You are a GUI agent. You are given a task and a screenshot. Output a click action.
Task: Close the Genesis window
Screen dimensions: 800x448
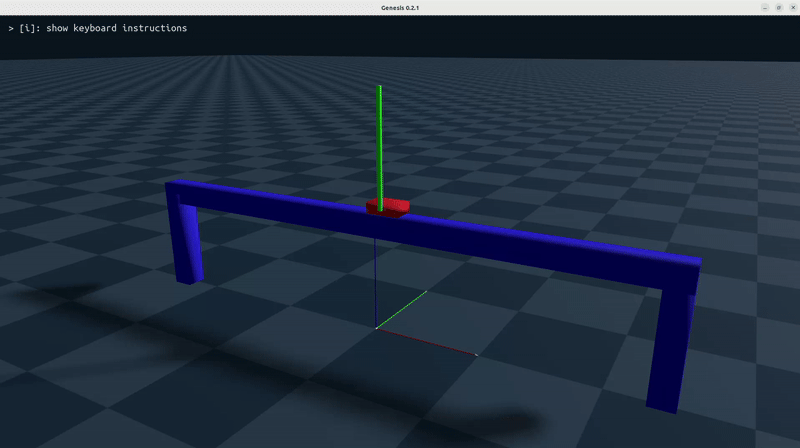coord(793,8)
